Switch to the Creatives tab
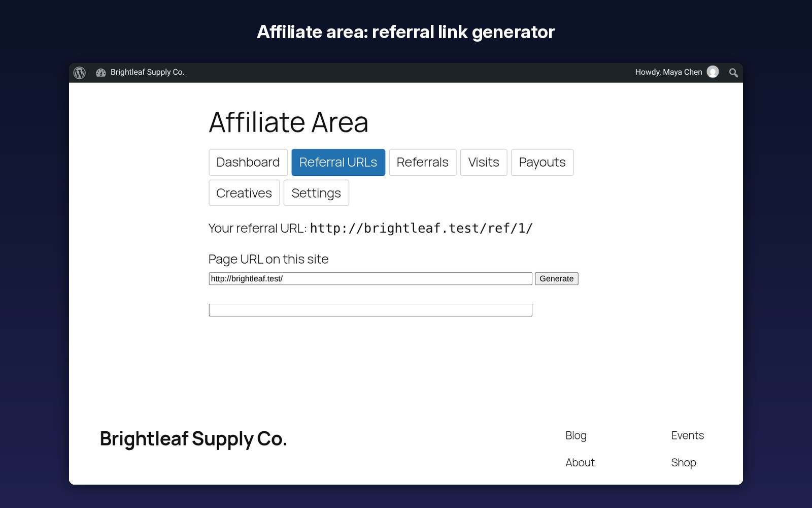 pos(244,193)
